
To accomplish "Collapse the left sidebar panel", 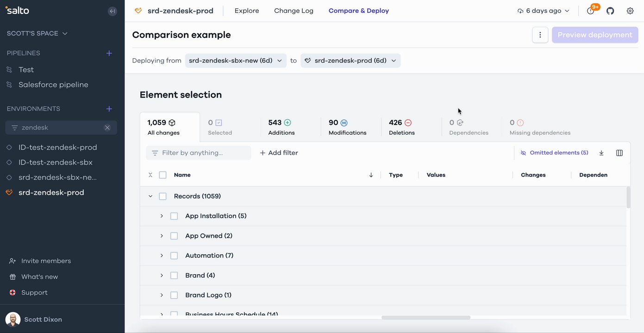I will [113, 11].
